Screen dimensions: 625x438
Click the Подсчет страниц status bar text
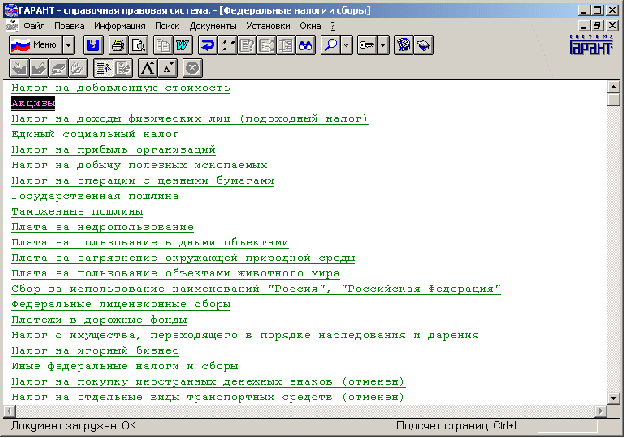click(x=456, y=426)
